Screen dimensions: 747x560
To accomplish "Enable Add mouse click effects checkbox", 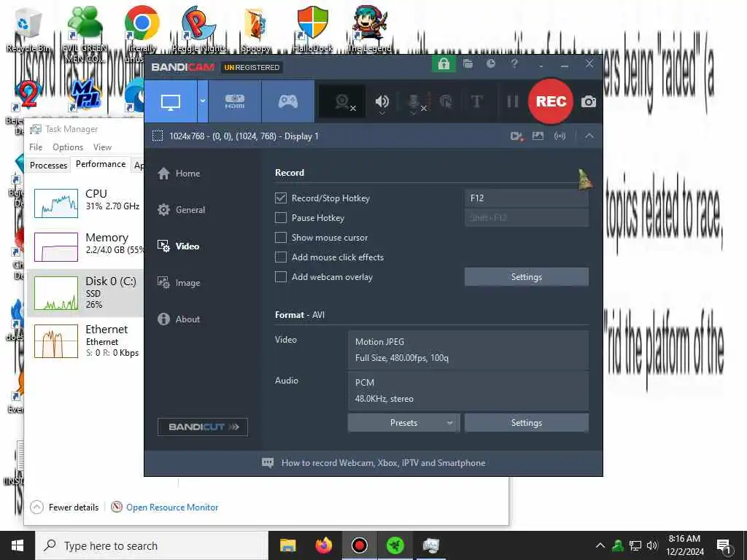I will (x=281, y=257).
